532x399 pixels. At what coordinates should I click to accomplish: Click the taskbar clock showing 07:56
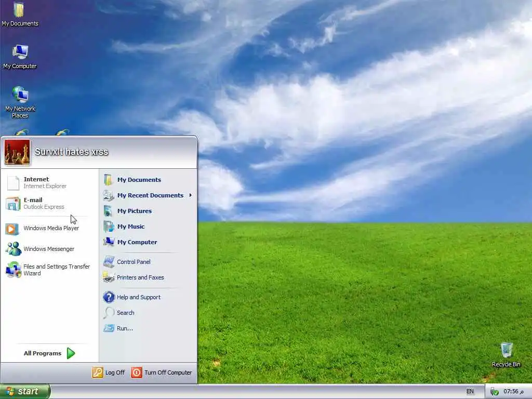pos(513,392)
